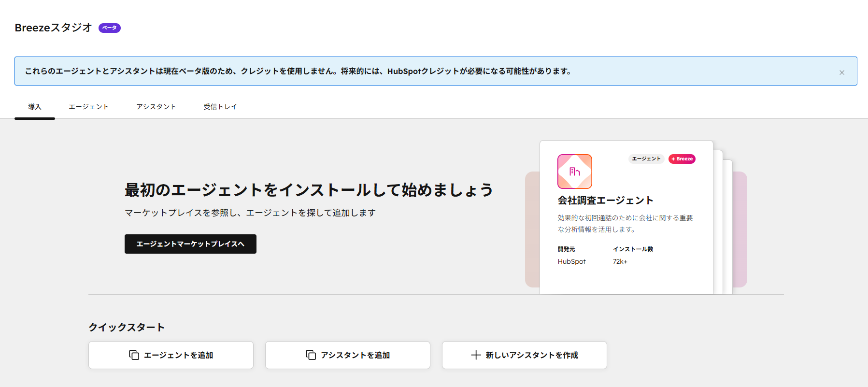Image resolution: width=868 pixels, height=387 pixels.
Task: Click the アシスタントを追加 quick start button
Action: click(x=348, y=355)
